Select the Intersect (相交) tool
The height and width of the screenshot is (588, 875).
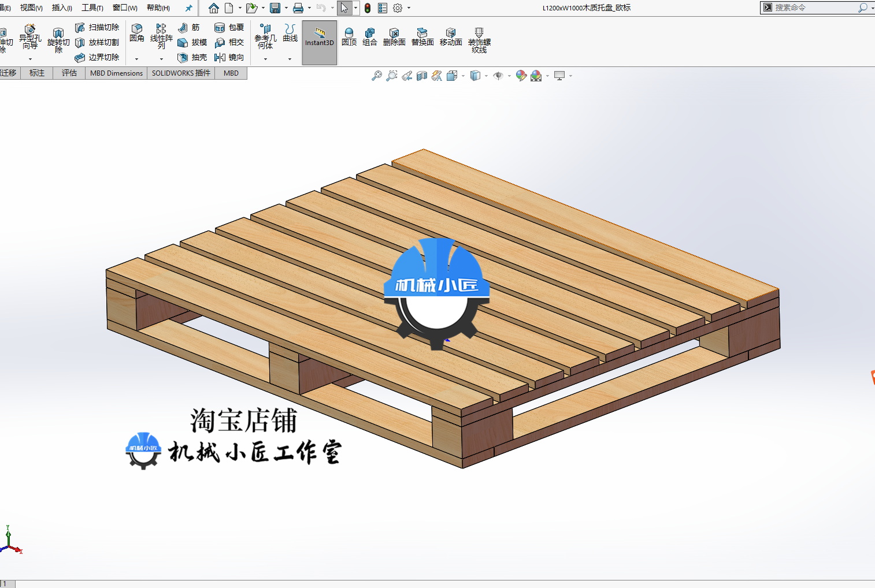229,42
